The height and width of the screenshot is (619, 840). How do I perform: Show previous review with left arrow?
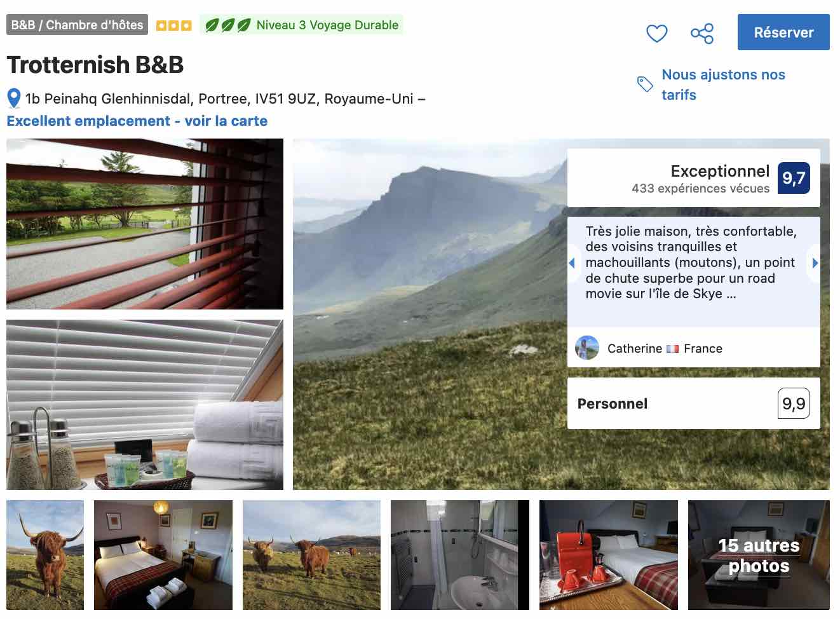(572, 262)
